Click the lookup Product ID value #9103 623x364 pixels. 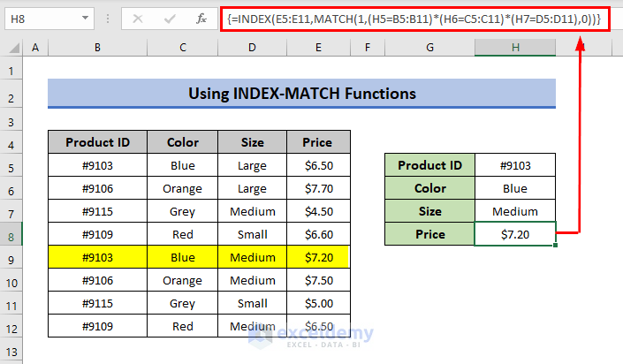[515, 165]
